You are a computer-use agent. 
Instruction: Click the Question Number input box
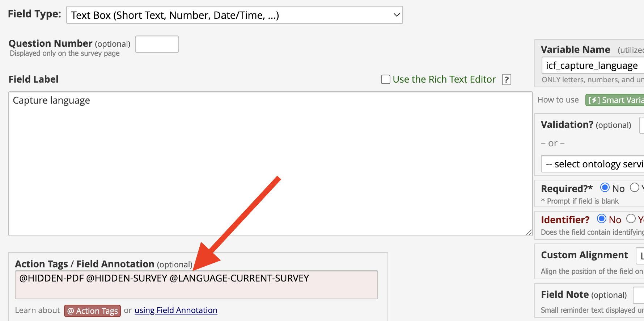pos(157,44)
